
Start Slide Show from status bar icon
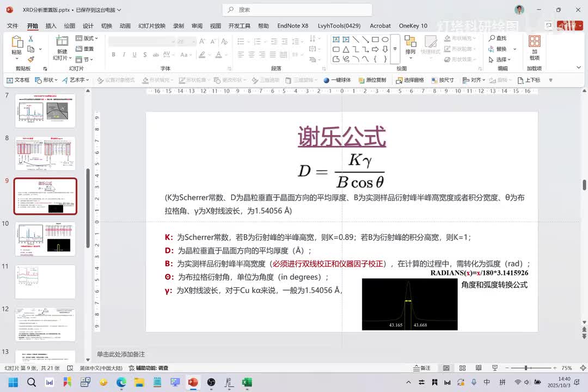(x=494, y=368)
